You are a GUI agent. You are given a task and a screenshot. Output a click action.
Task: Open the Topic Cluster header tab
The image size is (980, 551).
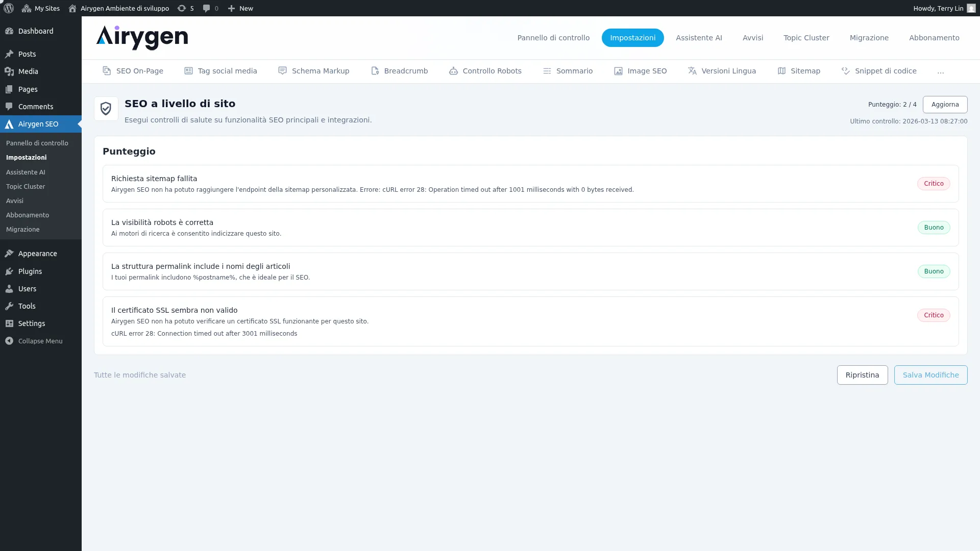pyautogui.click(x=806, y=38)
